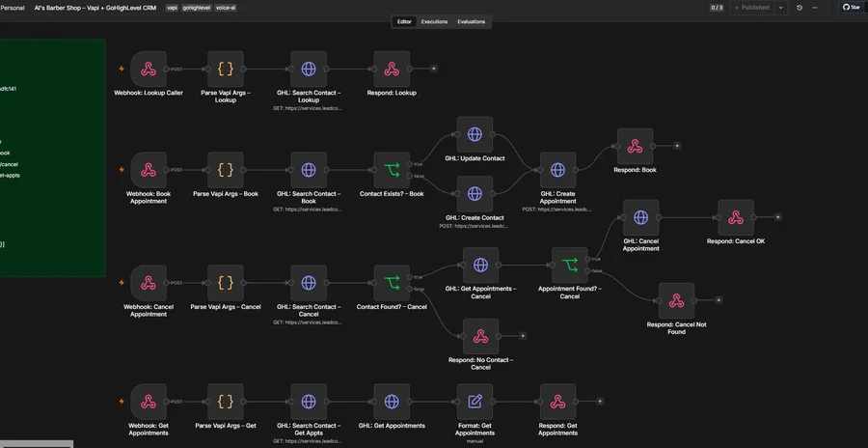Screen dimensions: 868x448
Task: Click the Published status button
Action: [753, 8]
